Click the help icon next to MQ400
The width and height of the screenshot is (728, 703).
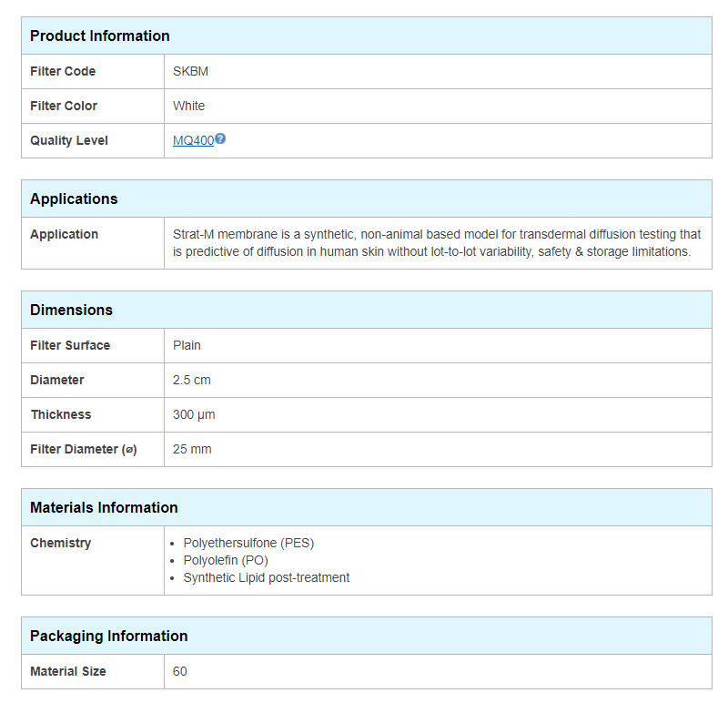tap(220, 139)
